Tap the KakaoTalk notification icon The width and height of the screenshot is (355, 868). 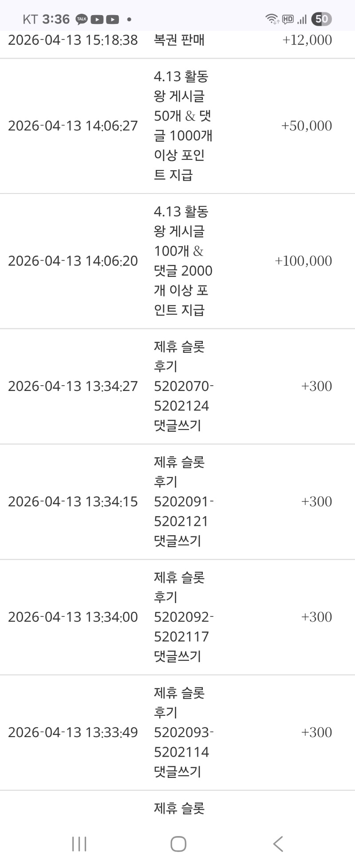tap(82, 19)
